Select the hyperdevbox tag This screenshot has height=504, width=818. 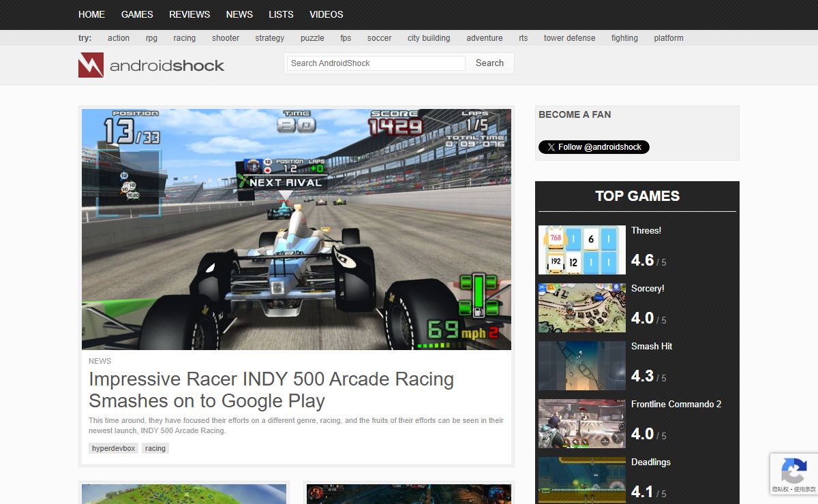tap(114, 448)
